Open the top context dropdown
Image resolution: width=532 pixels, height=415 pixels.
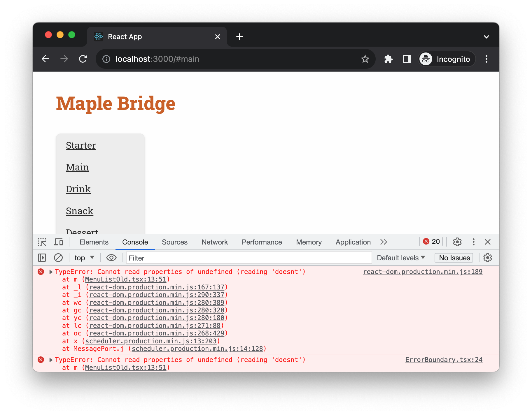tap(84, 258)
